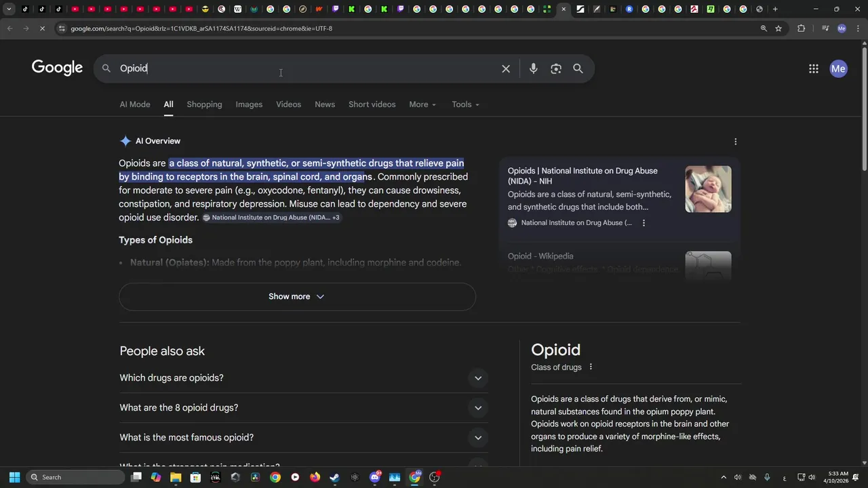Open Steam from the taskbar

(334, 477)
